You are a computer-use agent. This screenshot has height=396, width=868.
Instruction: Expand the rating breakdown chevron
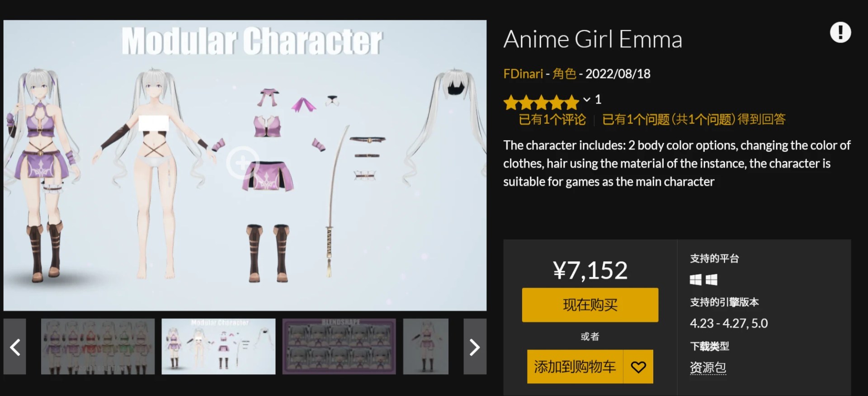point(586,99)
